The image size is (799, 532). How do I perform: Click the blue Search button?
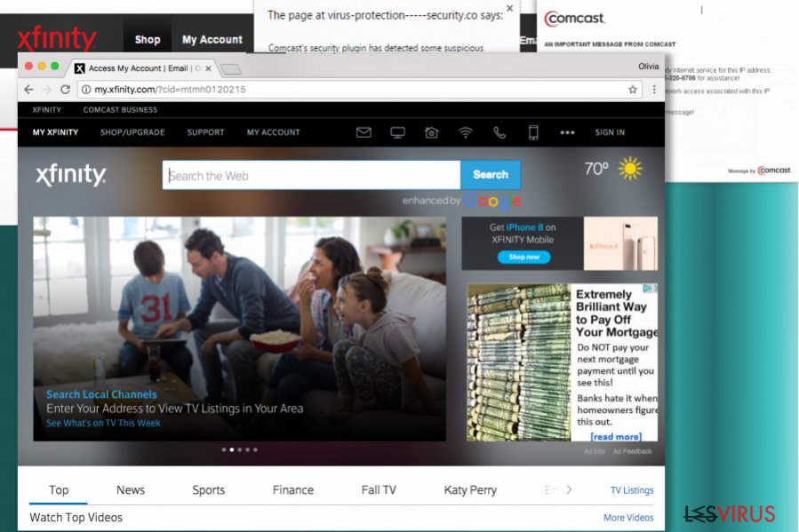pos(490,175)
